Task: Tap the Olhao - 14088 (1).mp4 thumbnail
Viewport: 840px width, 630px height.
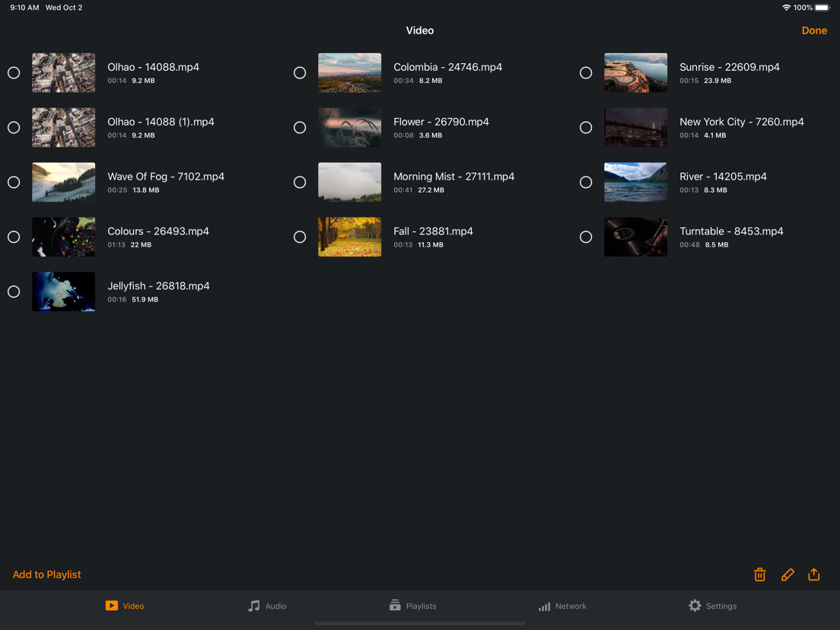Action: point(64,128)
